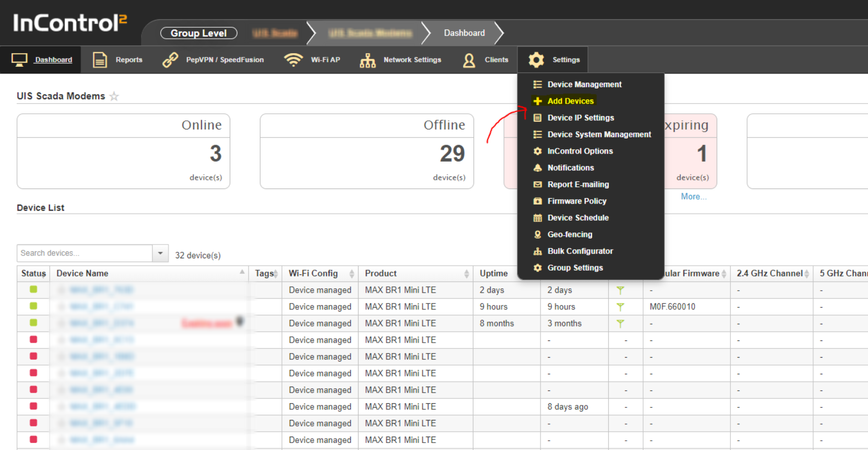The image size is (868, 450).
Task: Click the star next to UIS Scada Modems
Action: click(114, 96)
